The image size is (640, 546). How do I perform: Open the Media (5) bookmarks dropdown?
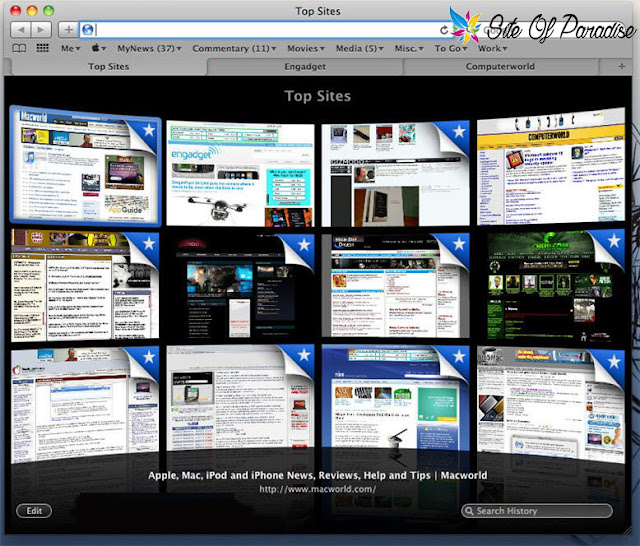(x=360, y=49)
